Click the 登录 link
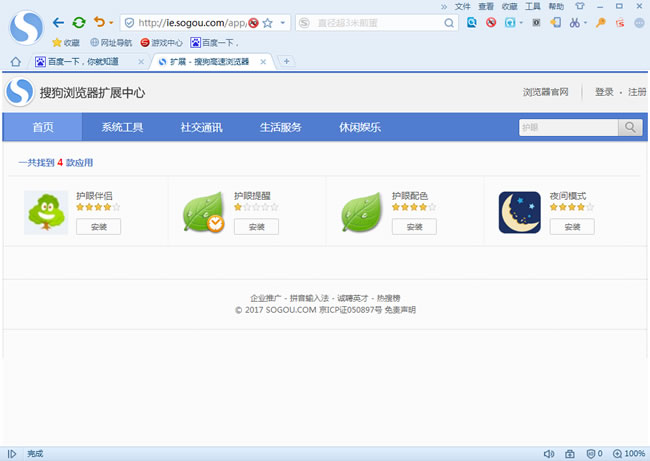The image size is (650, 461). [604, 92]
